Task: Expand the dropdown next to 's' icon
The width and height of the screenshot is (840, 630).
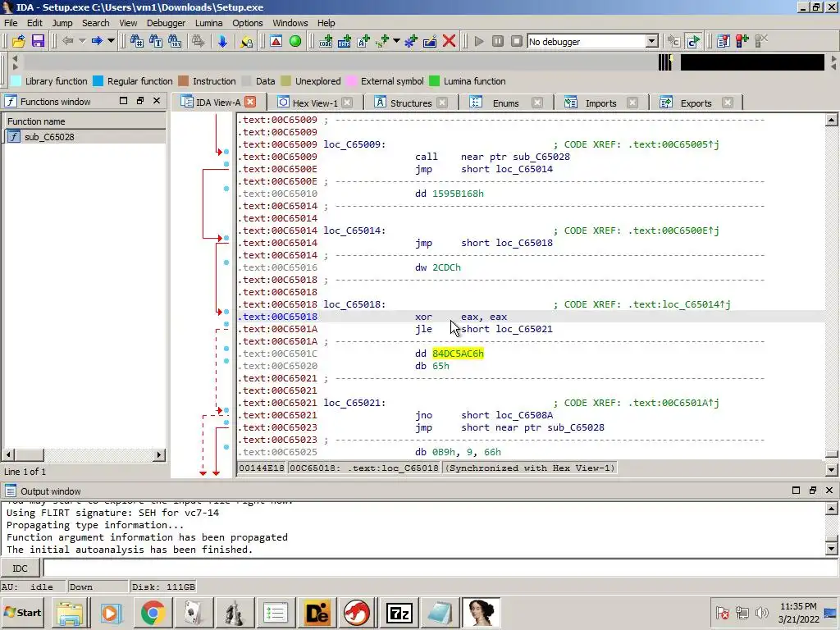Action: pos(396,41)
